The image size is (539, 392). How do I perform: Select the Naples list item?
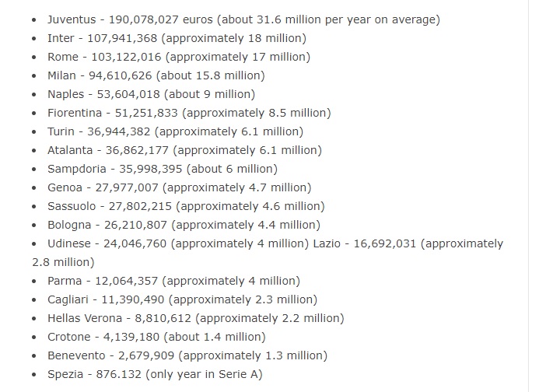click(x=151, y=94)
